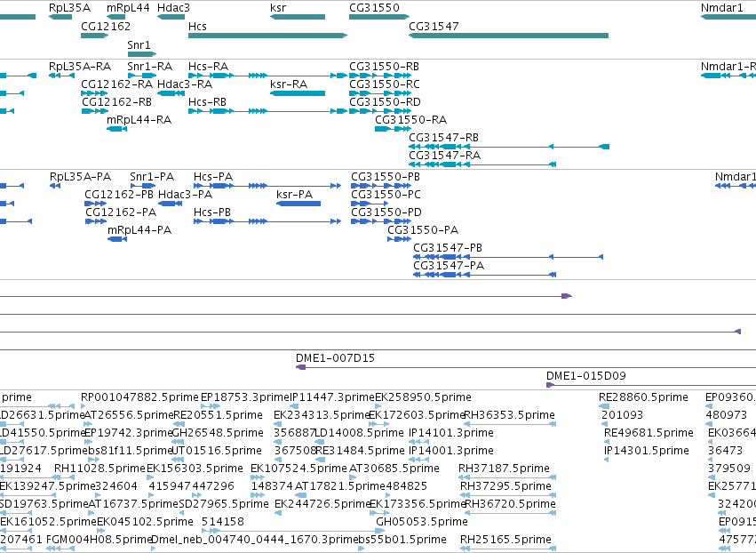
Task: Click the CG31550-RB transcript label
Action: click(x=385, y=66)
